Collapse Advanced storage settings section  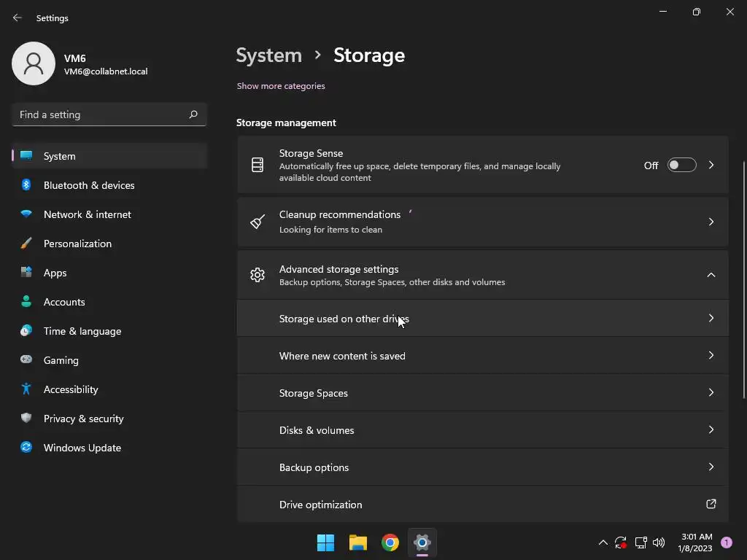(711, 275)
